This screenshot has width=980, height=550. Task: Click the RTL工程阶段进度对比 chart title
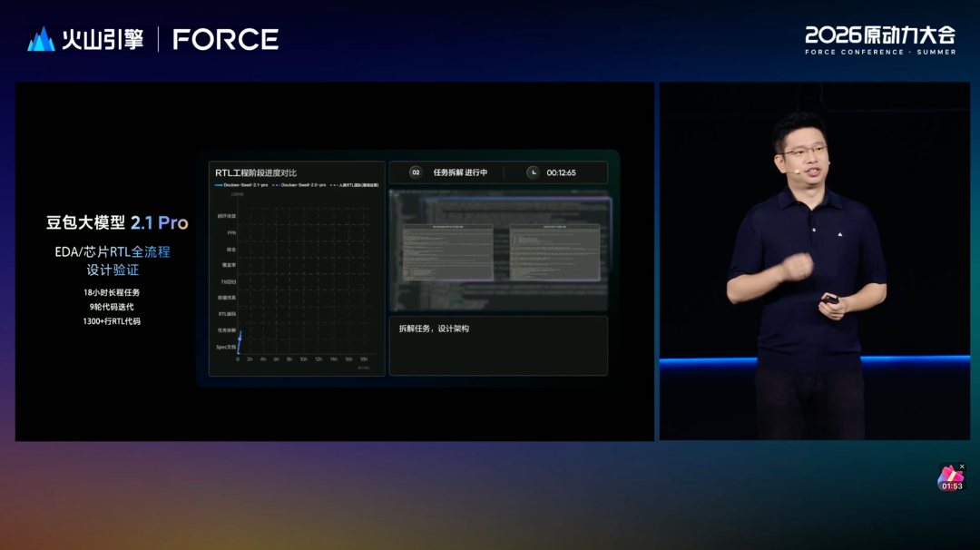[256, 172]
